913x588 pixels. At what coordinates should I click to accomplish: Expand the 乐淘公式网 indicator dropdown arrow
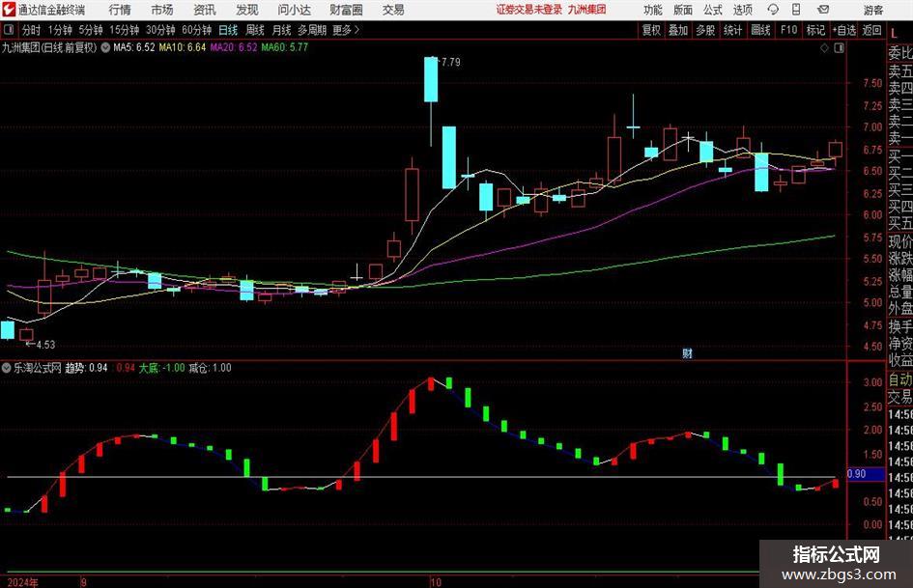pyautogui.click(x=7, y=368)
